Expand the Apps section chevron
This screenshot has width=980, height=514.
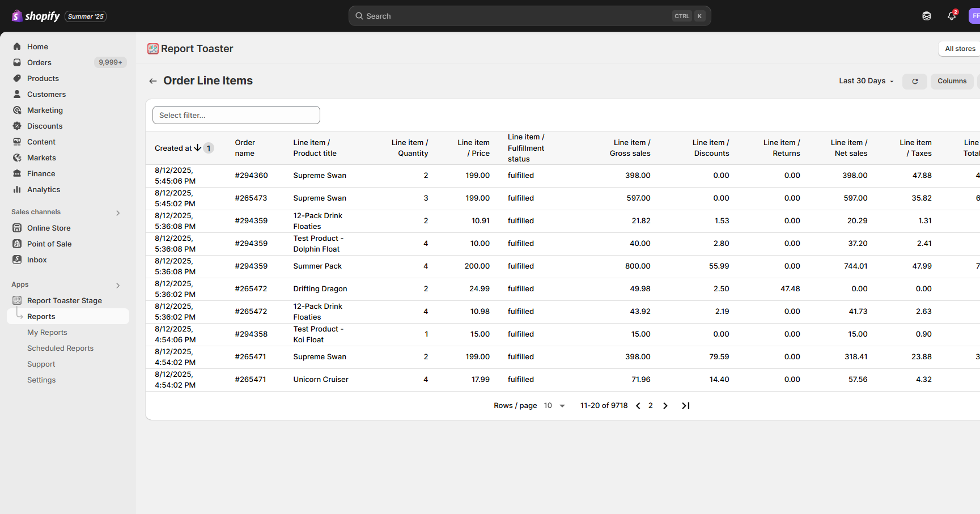[x=118, y=285]
